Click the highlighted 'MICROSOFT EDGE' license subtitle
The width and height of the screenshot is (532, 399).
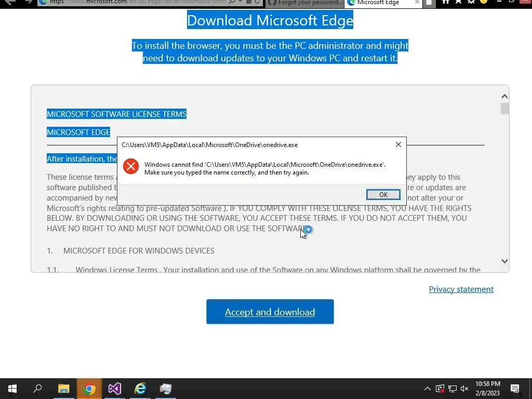(78, 132)
